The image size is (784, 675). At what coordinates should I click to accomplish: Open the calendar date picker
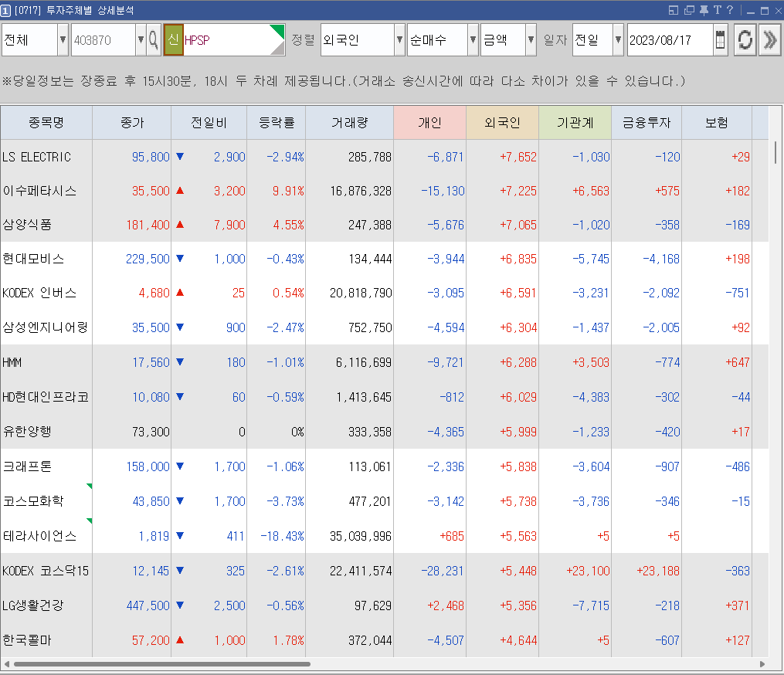click(720, 39)
